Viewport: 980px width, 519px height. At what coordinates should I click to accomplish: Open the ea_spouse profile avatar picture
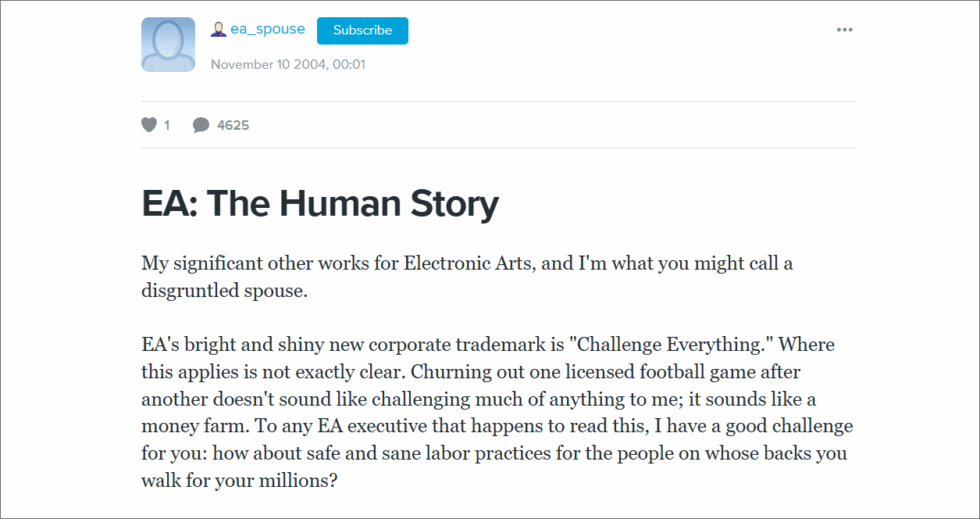click(x=168, y=45)
